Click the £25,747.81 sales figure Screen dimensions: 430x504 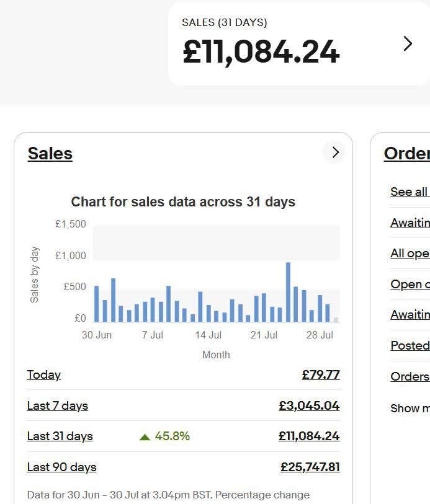point(310,467)
